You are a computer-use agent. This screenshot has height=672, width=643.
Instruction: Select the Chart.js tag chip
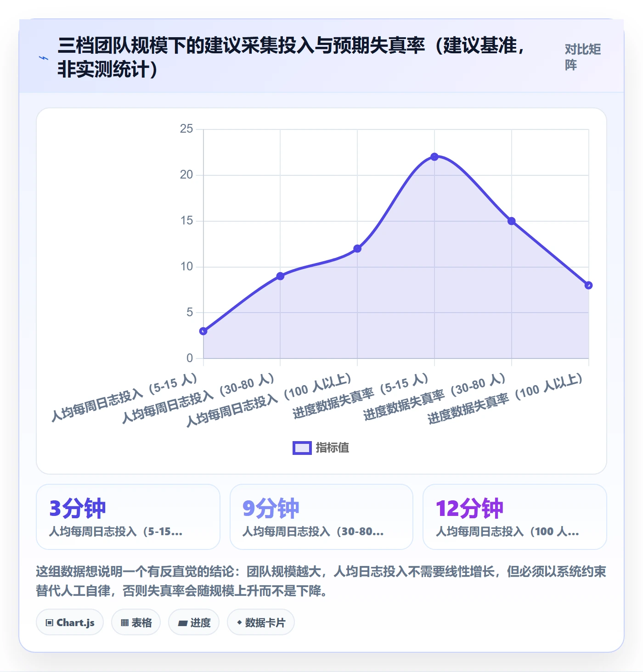70,622
